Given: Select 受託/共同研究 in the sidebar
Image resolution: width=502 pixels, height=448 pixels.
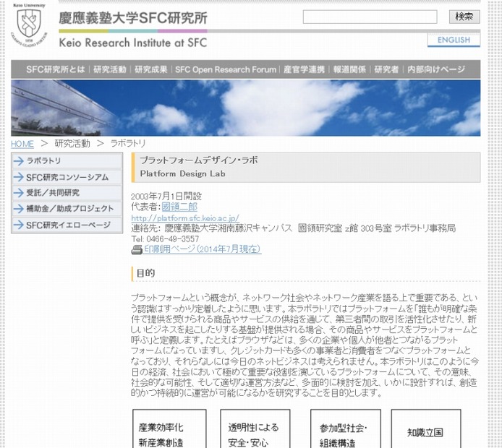Looking at the screenshot, I should click(67, 192).
